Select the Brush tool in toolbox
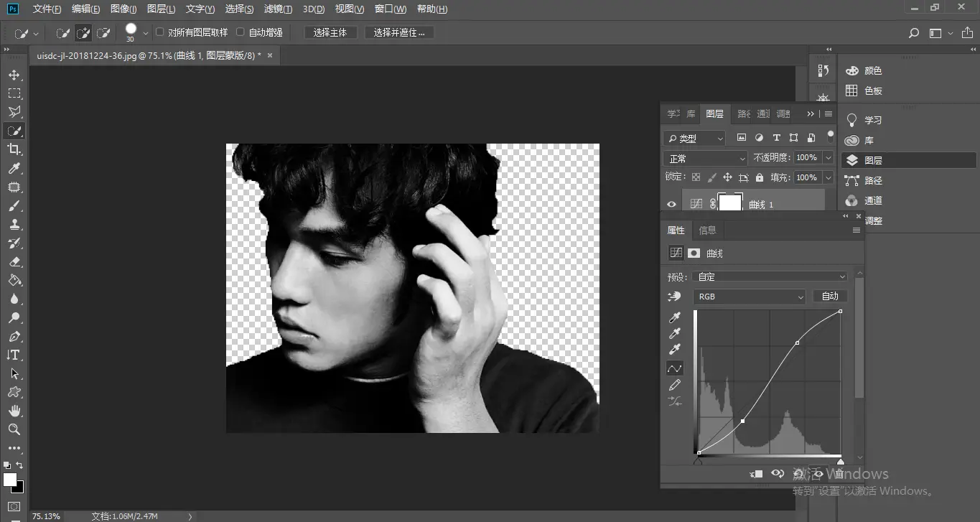Screen dimensions: 980x522 [x=14, y=205]
